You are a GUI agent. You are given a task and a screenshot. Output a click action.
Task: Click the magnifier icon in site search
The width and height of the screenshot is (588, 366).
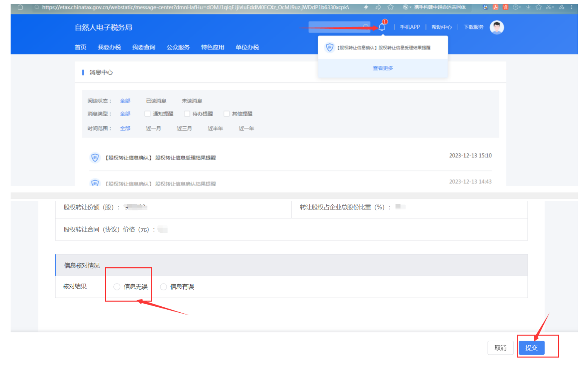pyautogui.click(x=366, y=27)
